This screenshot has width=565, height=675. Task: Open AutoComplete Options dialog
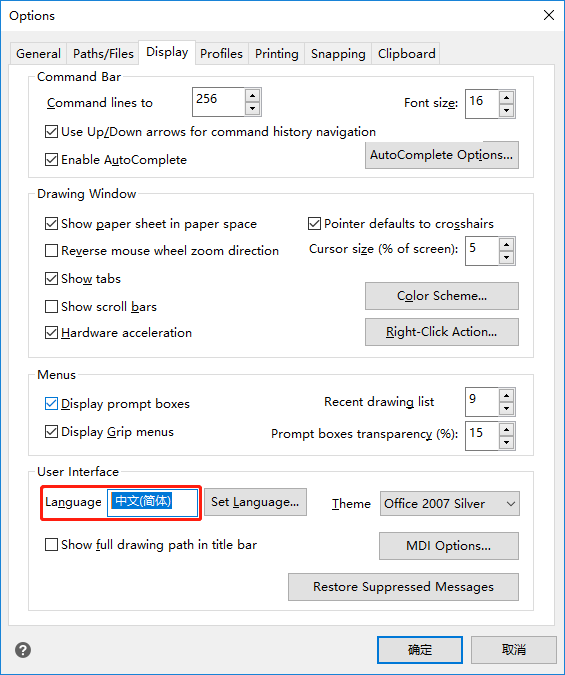point(442,155)
